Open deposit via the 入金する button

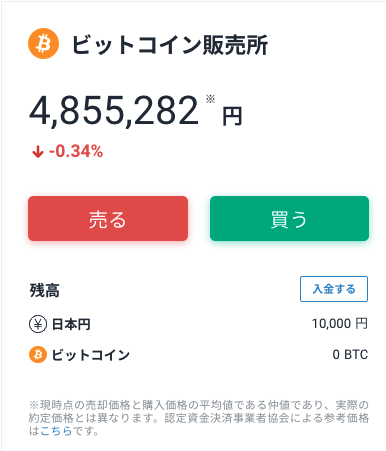[334, 289]
